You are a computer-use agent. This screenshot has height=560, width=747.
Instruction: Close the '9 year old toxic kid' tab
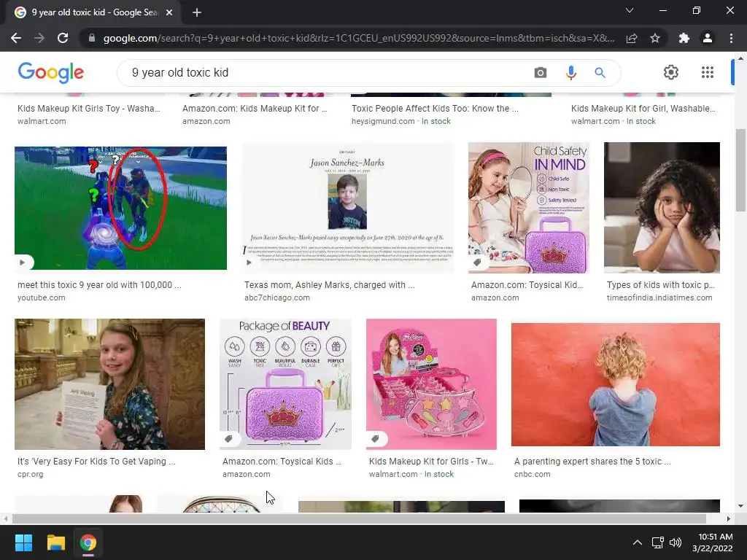pos(169,12)
